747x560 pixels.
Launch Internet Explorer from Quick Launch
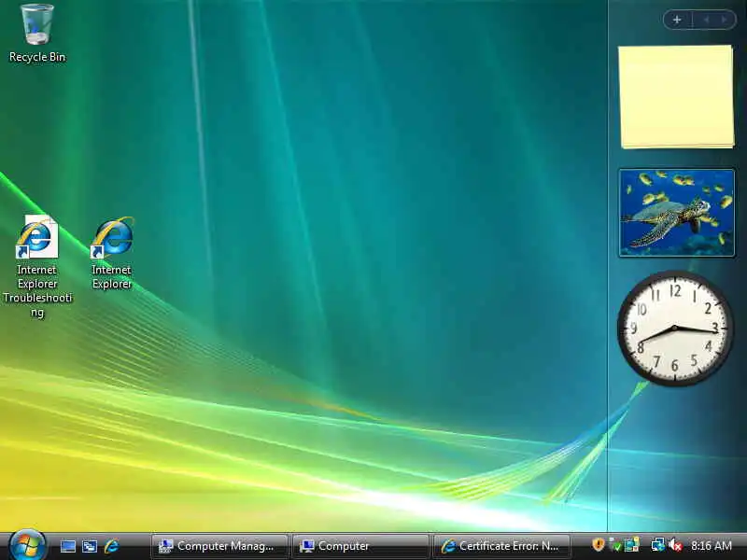(x=112, y=546)
